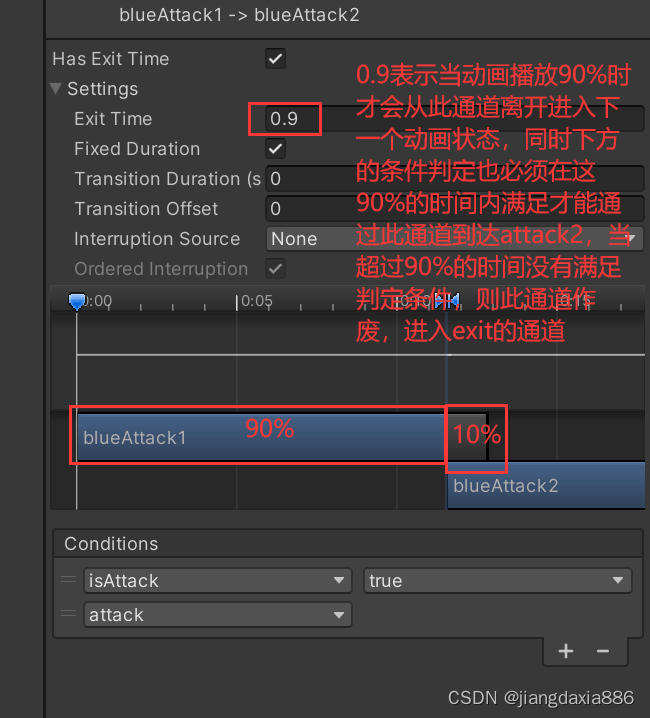Select the blueAttack2 clip bar in timeline

coord(546,485)
